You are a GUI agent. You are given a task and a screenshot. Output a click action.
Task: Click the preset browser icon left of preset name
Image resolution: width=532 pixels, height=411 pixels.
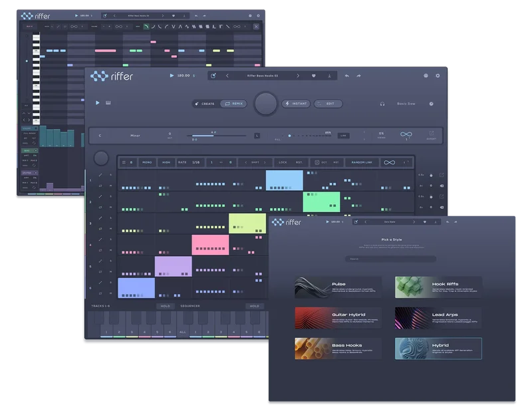coord(213,76)
